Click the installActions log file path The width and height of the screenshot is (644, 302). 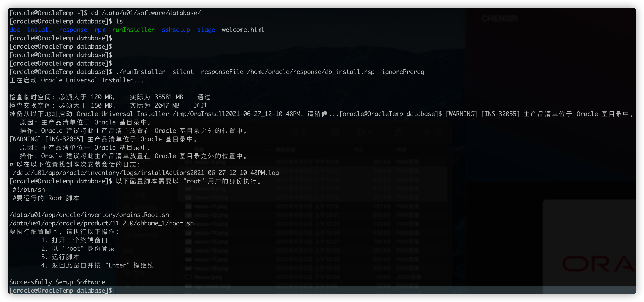click(146, 173)
